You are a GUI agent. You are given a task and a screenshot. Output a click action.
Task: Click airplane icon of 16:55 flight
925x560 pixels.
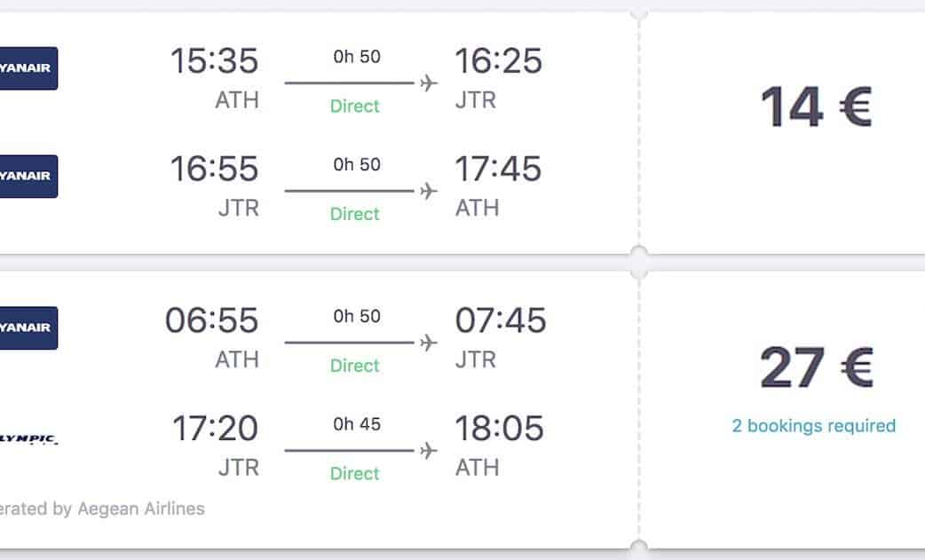429,192
